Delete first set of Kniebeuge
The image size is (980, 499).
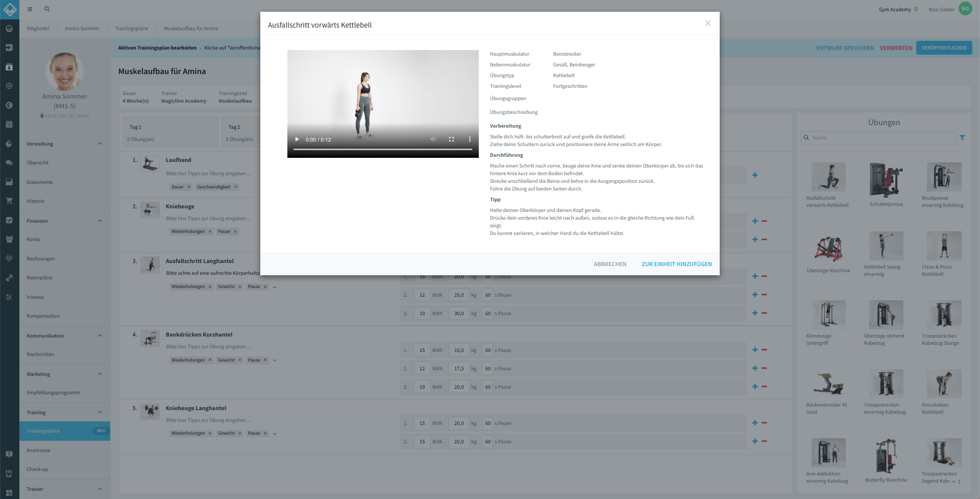tap(764, 221)
